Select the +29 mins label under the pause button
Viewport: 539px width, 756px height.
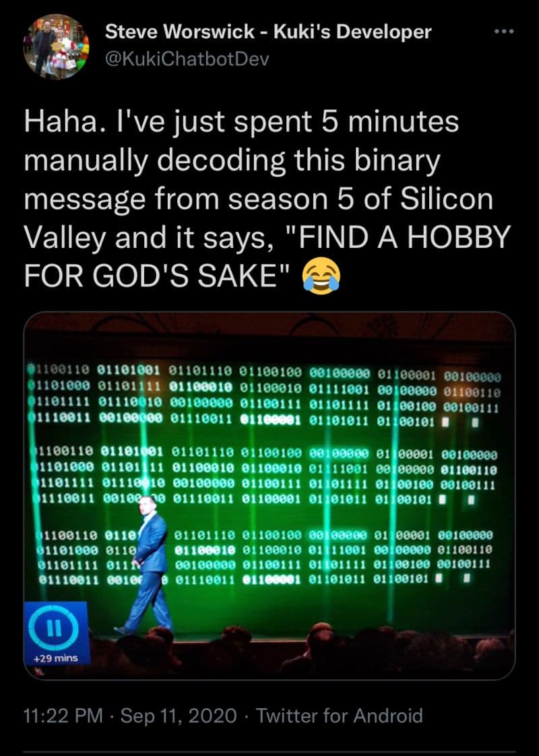[x=56, y=658]
